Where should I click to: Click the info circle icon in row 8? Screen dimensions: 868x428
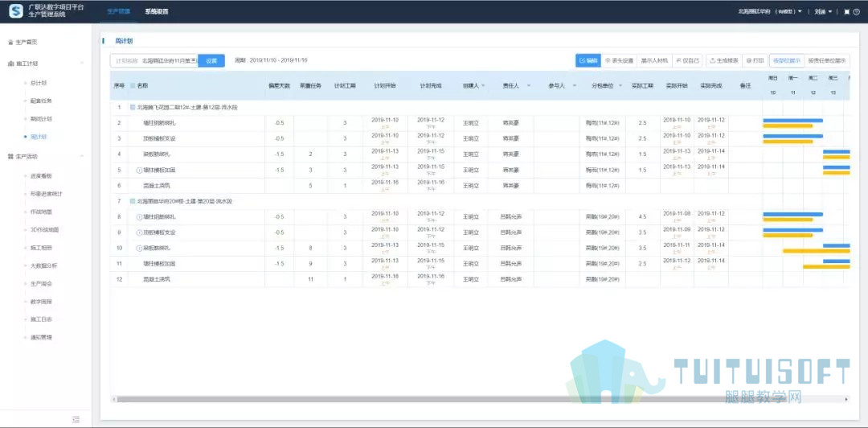[x=139, y=216]
